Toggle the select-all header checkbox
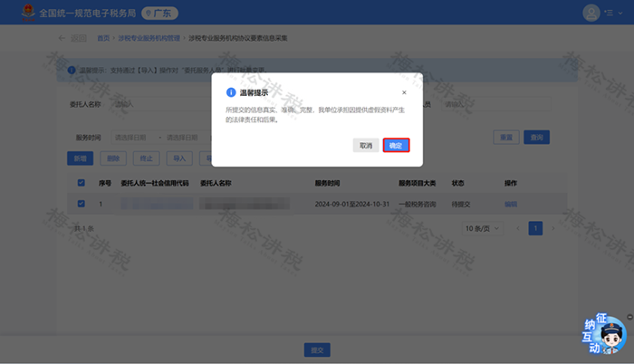This screenshot has width=634, height=364. pos(82,183)
